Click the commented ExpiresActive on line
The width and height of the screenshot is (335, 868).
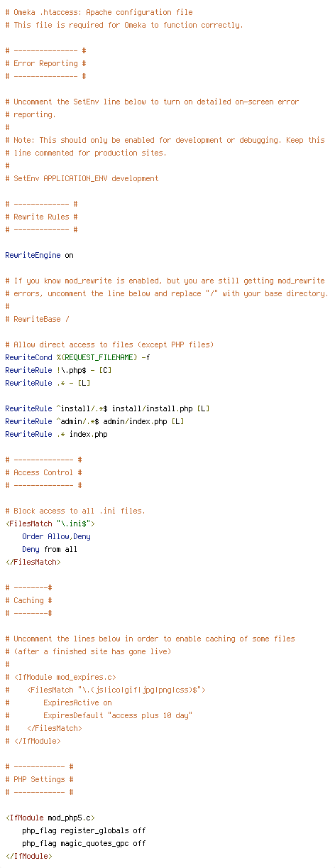pyautogui.click(x=58, y=702)
